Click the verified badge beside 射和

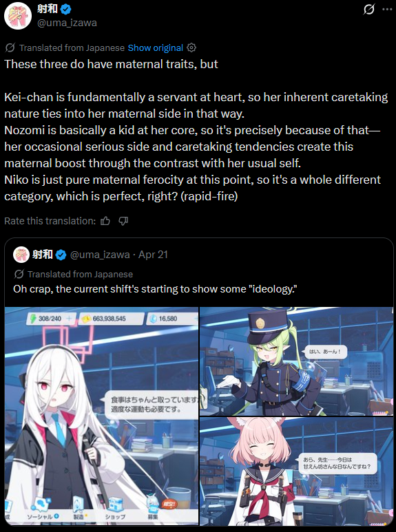65,10
